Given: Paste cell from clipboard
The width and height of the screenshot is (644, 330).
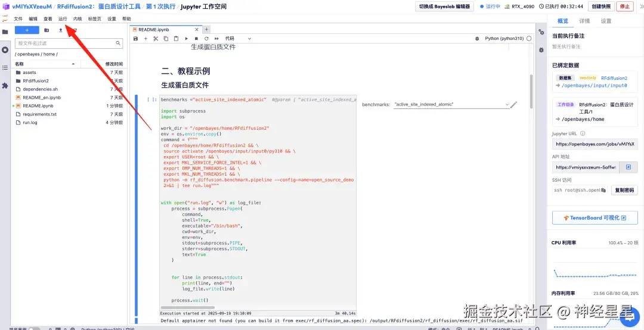Looking at the screenshot, I should 176,39.
